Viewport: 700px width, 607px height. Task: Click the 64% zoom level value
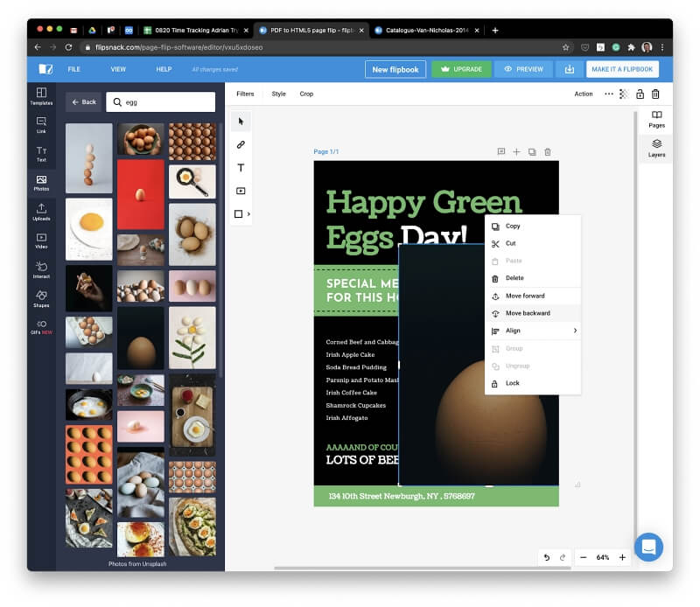coord(603,557)
